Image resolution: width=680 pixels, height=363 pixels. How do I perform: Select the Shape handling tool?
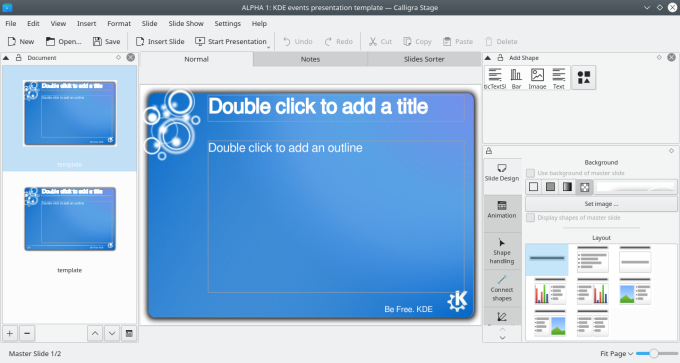click(x=502, y=251)
